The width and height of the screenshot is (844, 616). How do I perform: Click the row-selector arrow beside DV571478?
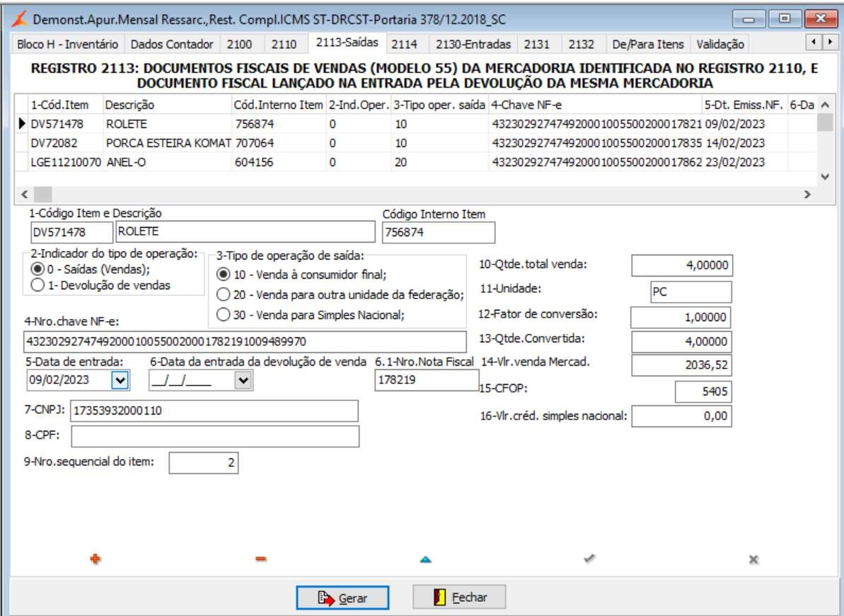(22, 124)
